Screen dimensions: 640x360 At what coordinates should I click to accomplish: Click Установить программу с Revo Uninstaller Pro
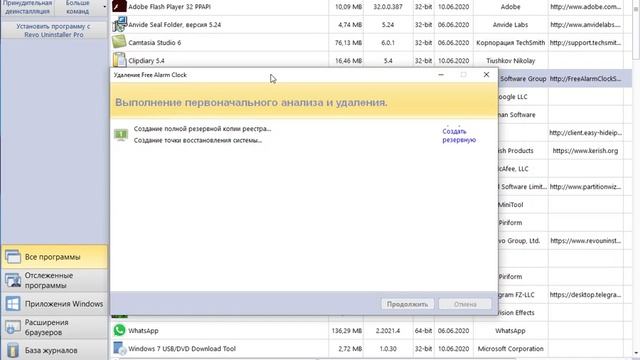54,30
